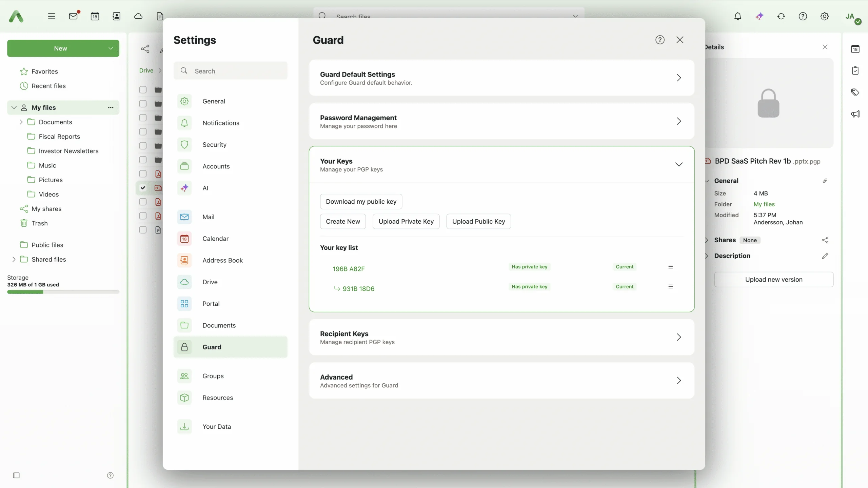The width and height of the screenshot is (868, 488).
Task: Click Guard help question mark icon
Action: [x=659, y=40]
